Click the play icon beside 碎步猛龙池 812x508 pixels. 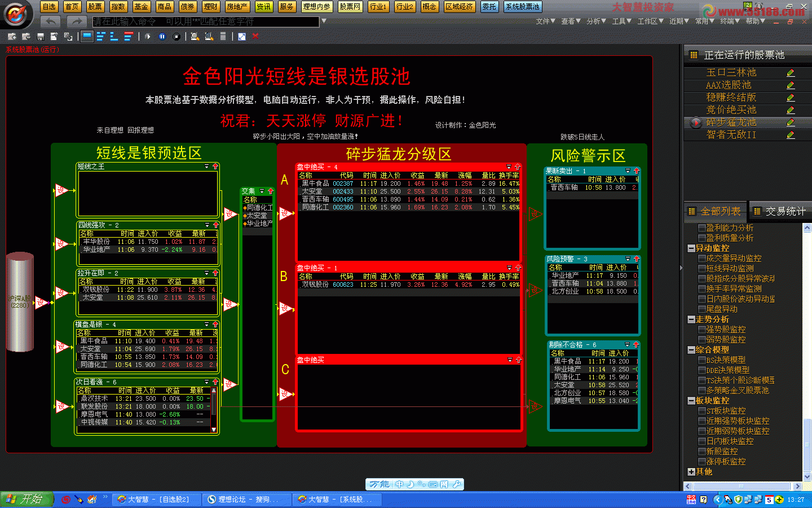click(696, 122)
